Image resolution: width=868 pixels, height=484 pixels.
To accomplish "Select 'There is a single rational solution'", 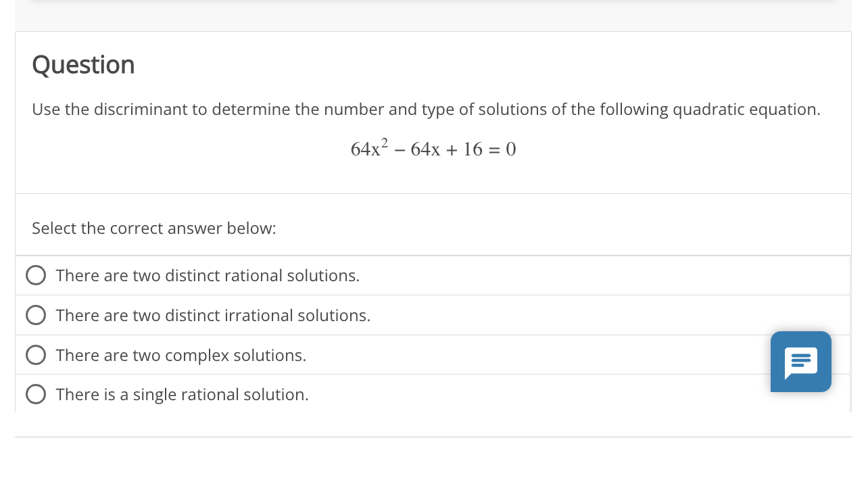I will [x=36, y=394].
